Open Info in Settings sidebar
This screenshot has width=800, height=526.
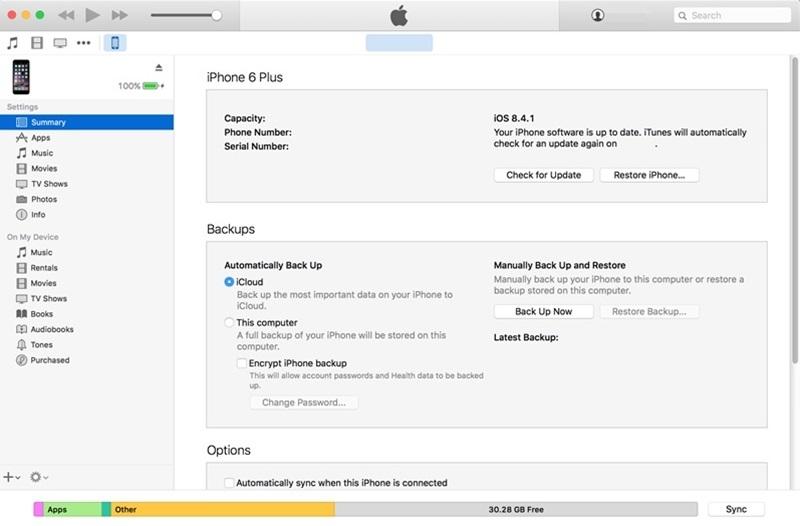[x=87, y=214]
